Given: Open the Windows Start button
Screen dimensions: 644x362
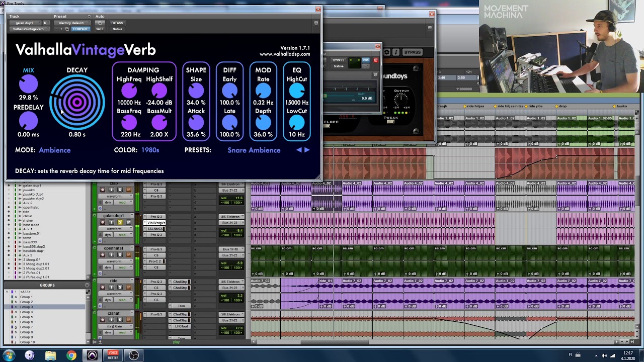Looking at the screenshot, I should [9, 355].
